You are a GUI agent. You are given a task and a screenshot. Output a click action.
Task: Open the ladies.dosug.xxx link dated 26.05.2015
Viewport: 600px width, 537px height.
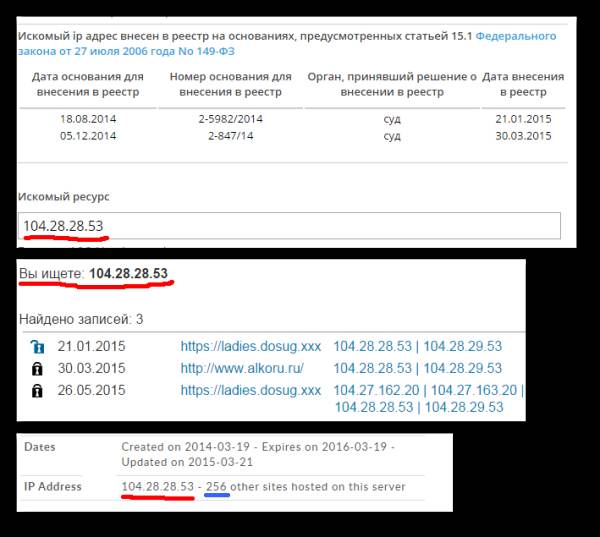(x=251, y=390)
